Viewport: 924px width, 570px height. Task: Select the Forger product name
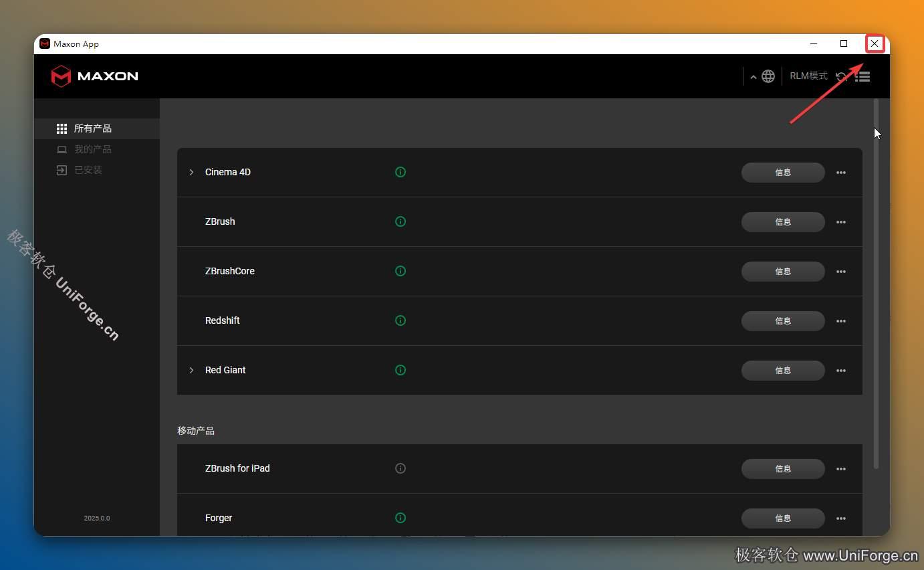point(219,518)
